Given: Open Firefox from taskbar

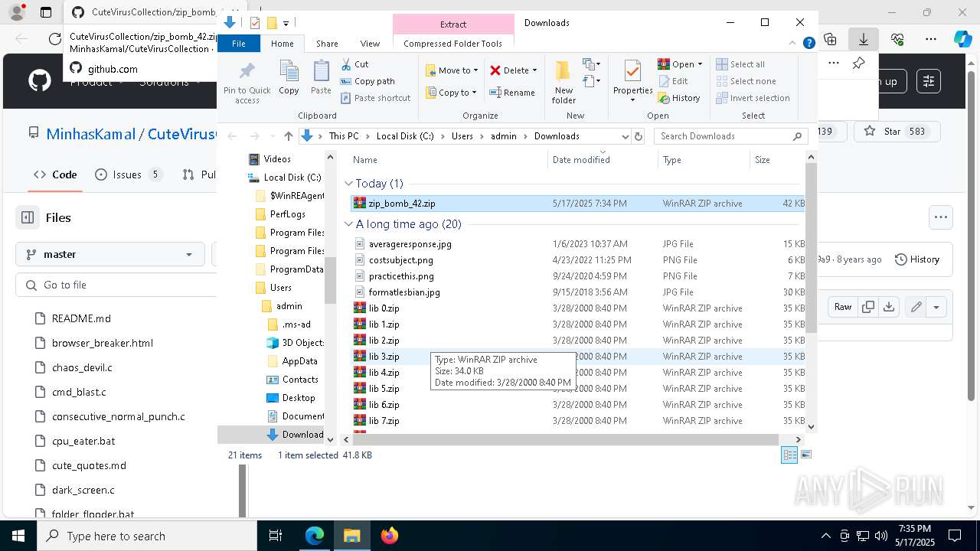Looking at the screenshot, I should point(389,536).
